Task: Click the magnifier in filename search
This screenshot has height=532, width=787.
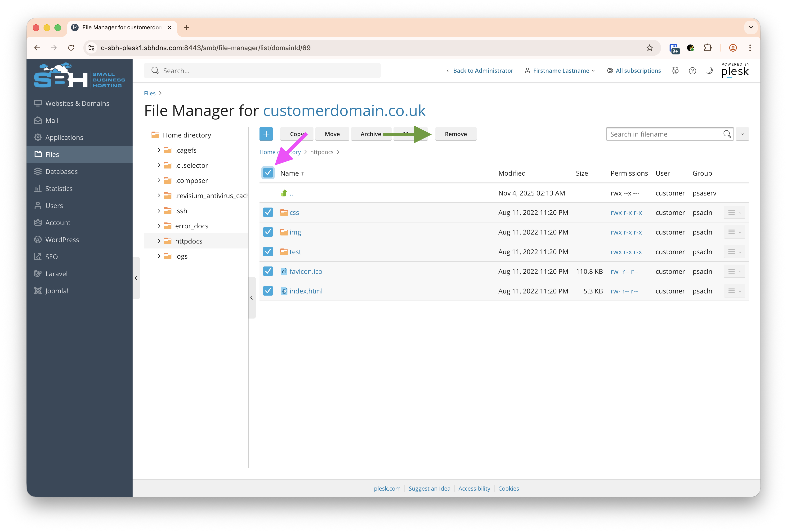Action: 727,134
